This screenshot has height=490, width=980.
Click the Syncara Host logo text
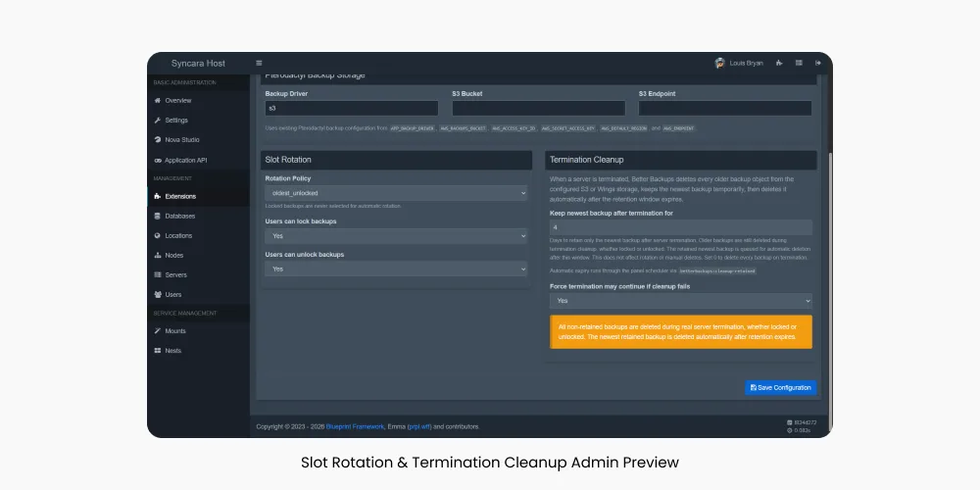pos(198,63)
